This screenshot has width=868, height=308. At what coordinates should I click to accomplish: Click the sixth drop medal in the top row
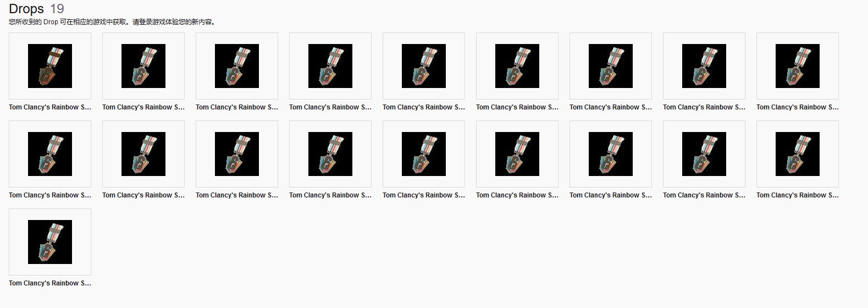[x=517, y=66]
